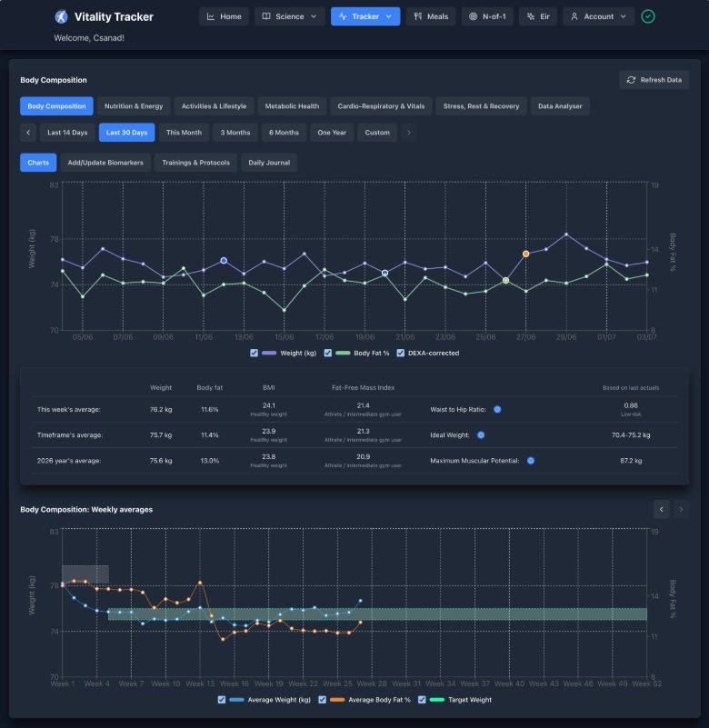This screenshot has height=728, width=709.
Task: Click the N-of-1 target icon
Action: 474,16
